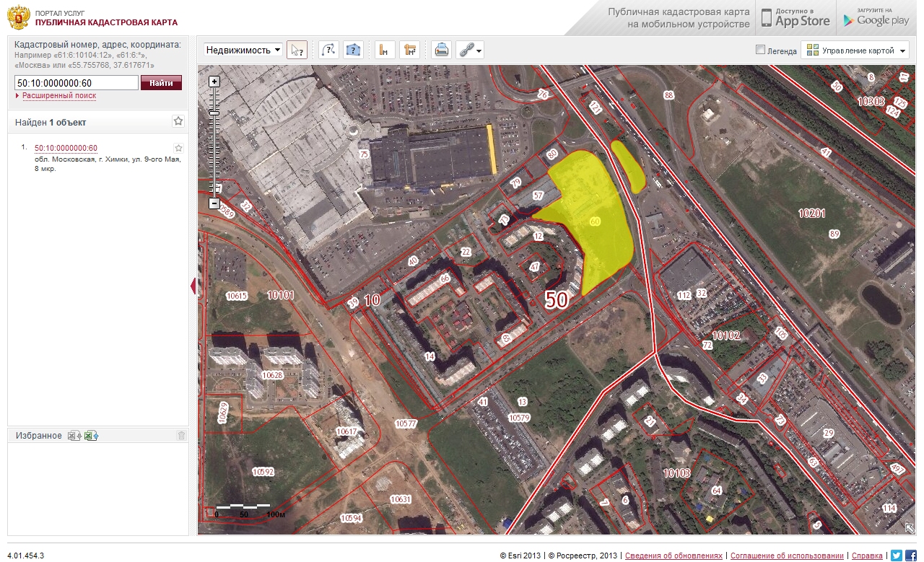
Task: Click the cadastral number search field
Action: [x=76, y=83]
